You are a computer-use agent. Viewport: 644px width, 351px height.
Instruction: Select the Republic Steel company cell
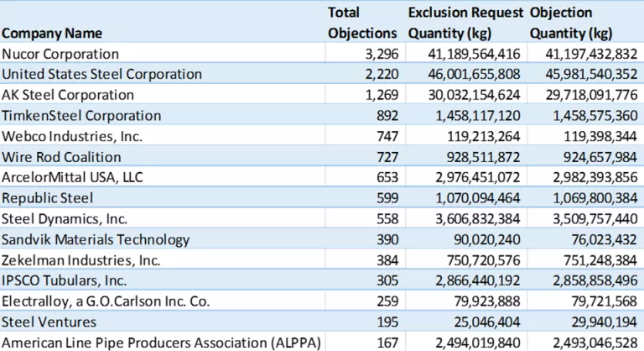coord(49,198)
